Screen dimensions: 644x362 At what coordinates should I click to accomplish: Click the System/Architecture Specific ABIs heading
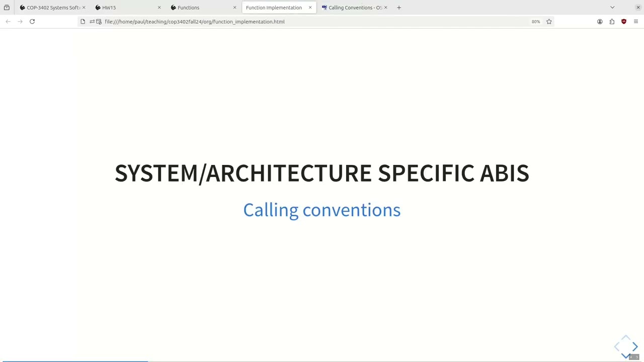point(322,173)
